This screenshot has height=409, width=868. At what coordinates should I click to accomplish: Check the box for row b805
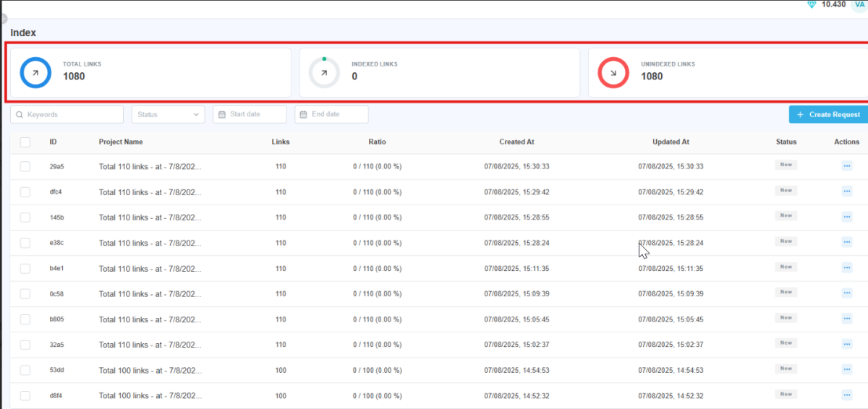[25, 319]
